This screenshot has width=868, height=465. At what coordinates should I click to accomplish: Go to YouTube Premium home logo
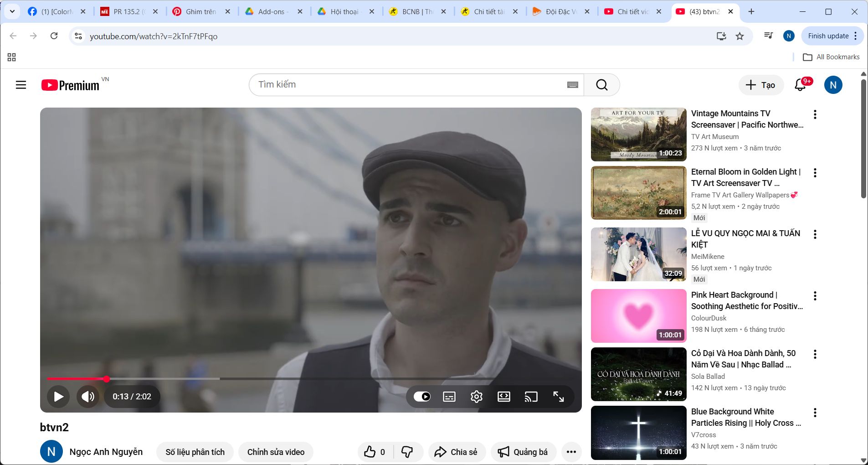(x=71, y=85)
